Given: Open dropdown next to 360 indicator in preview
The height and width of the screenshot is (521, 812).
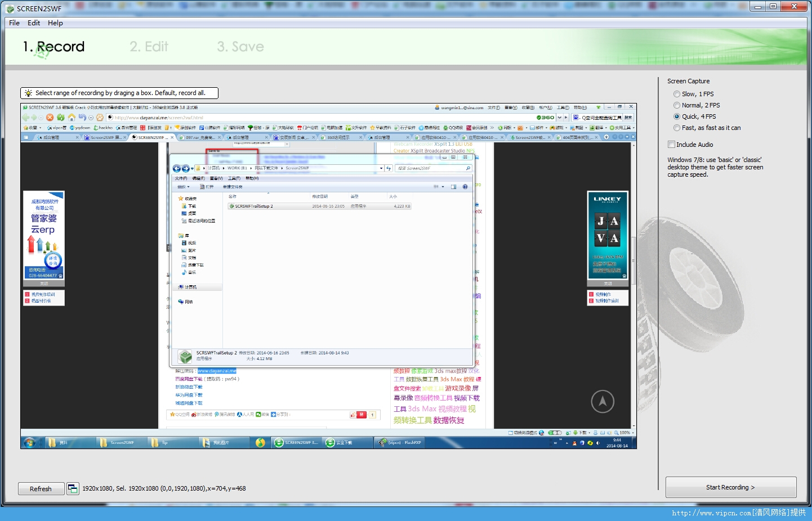Looking at the screenshot, I should click(x=560, y=118).
